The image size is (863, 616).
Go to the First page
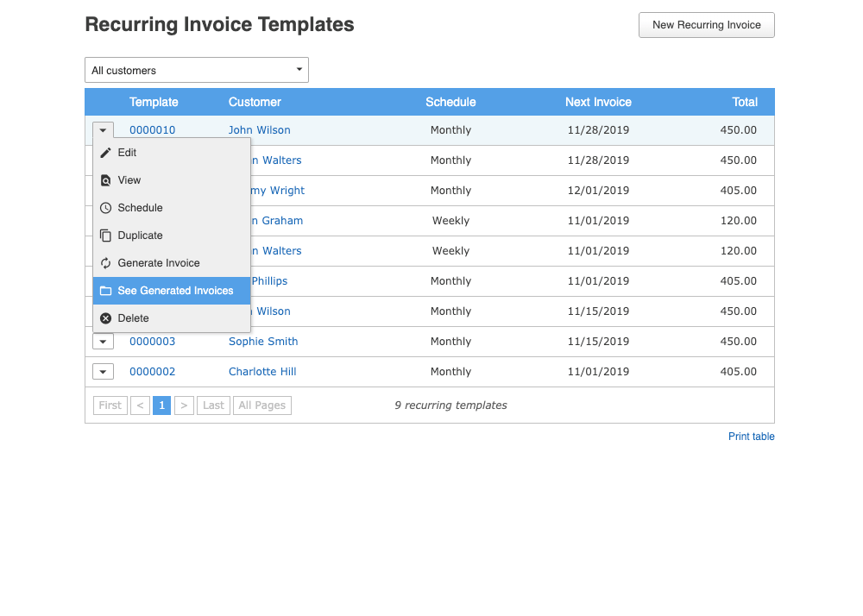[110, 405]
